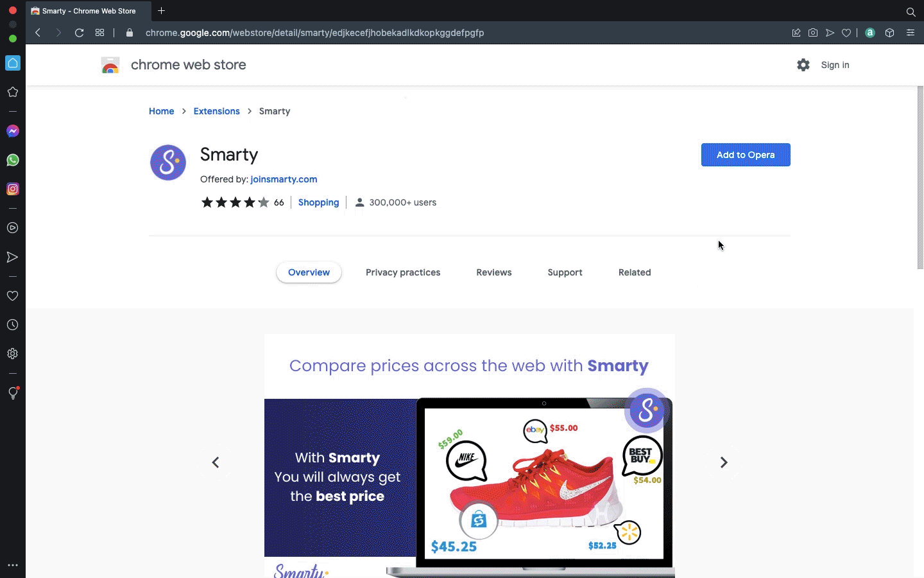924x578 pixels.
Task: Open Opera Easy Setup menu
Action: (911, 33)
